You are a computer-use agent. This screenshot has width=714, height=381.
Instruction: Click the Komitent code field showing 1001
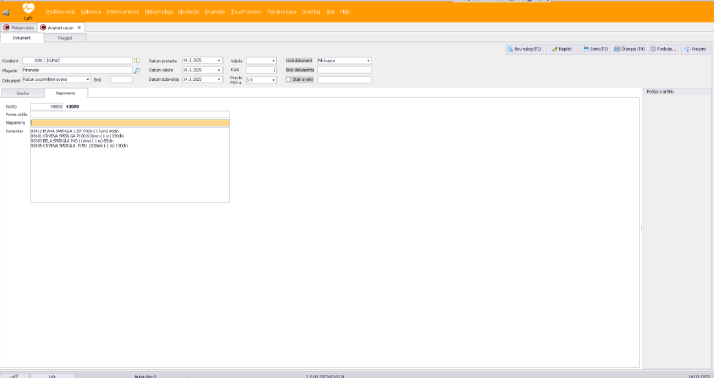pyautogui.click(x=34, y=61)
